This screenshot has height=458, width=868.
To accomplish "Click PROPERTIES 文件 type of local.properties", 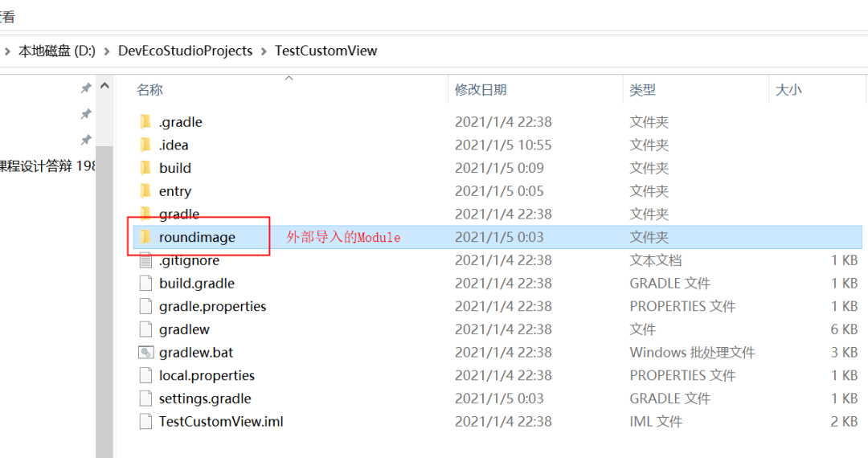I will [682, 375].
